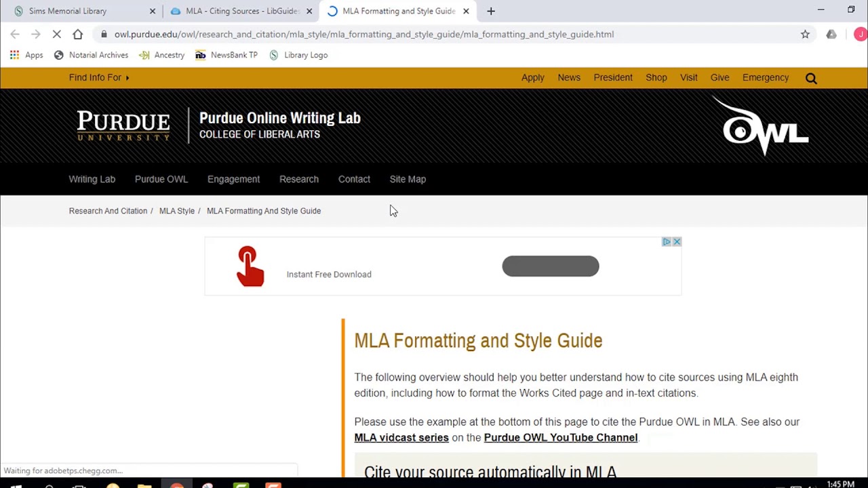Open Purdue OWL YouTube Channel link
The width and height of the screenshot is (868, 488).
coord(561,438)
